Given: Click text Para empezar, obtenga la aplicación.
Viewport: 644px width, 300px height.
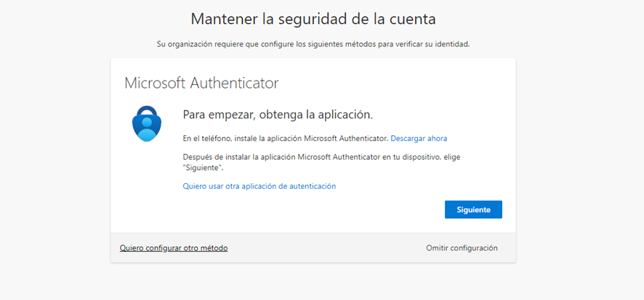Looking at the screenshot, I should tap(278, 115).
